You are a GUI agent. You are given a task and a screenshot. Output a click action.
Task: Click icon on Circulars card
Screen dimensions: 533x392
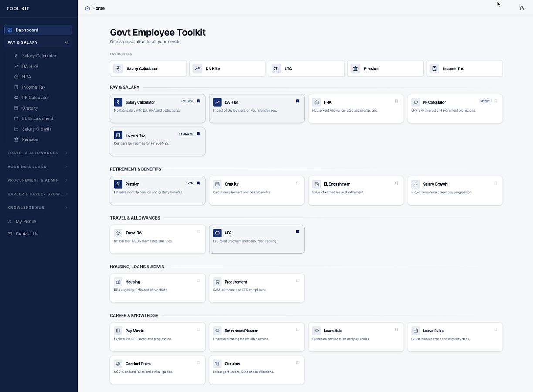[x=217, y=364]
